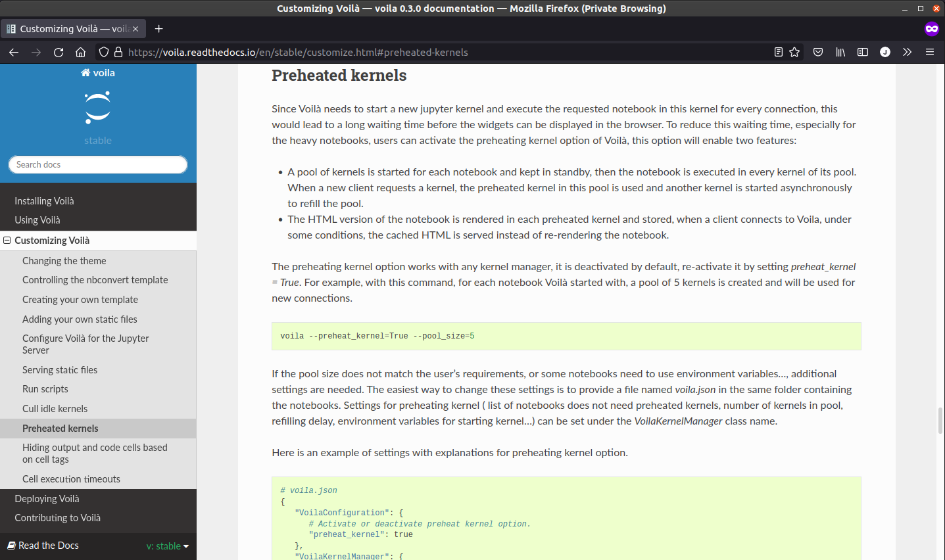Image resolution: width=945 pixels, height=560 pixels.
Task: Open the new tab with the plus button
Action: (158, 28)
